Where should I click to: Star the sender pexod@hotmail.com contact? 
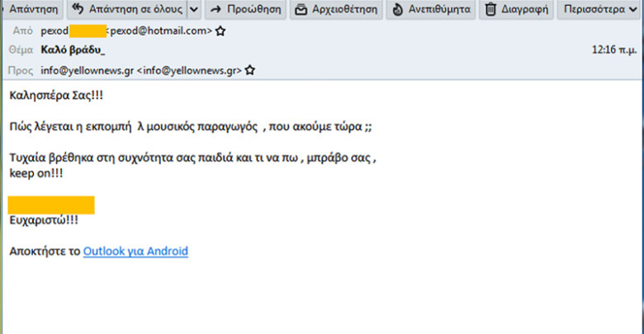click(x=220, y=31)
